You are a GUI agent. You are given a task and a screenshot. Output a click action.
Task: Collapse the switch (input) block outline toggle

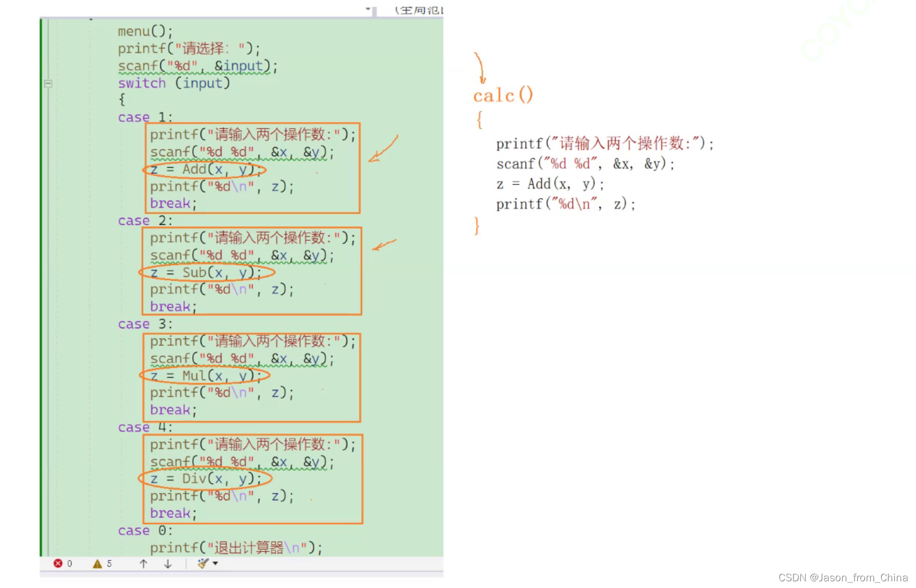tap(48, 84)
